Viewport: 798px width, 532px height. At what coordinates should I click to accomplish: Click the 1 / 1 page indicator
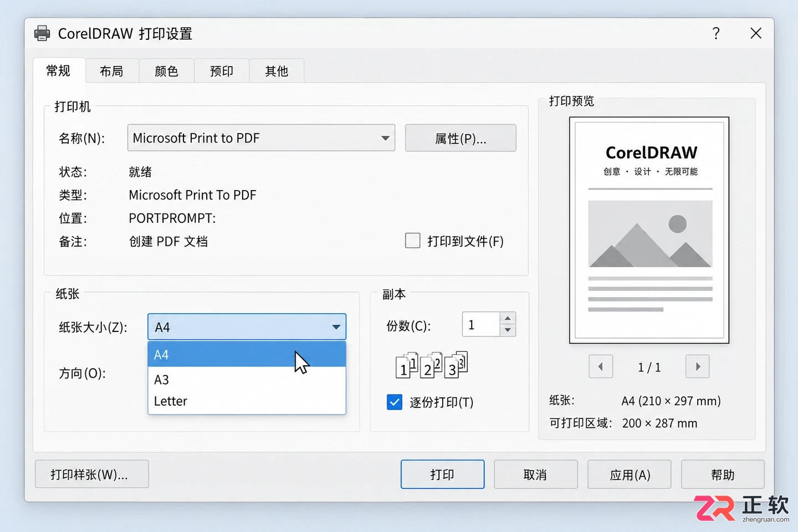point(649,367)
